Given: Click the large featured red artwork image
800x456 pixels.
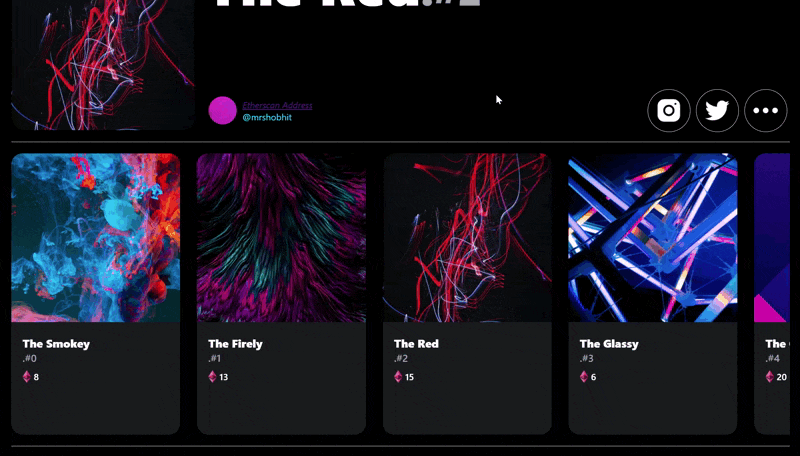Looking at the screenshot, I should point(103,65).
